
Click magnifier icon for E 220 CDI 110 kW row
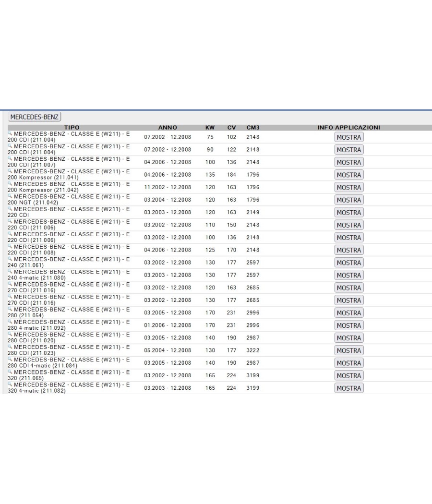point(10,221)
